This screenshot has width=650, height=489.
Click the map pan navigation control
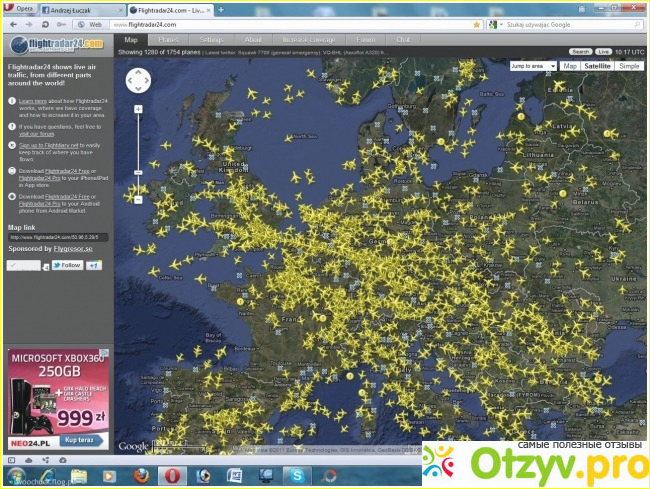click(138, 81)
